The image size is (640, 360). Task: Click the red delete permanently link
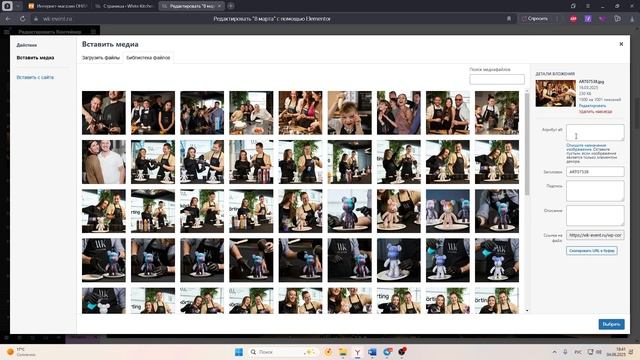click(x=595, y=111)
